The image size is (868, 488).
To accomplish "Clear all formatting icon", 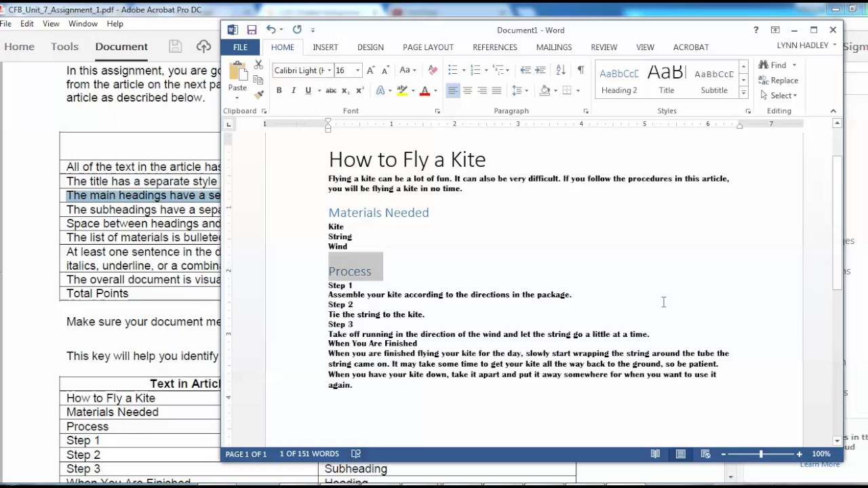I will pyautogui.click(x=433, y=70).
